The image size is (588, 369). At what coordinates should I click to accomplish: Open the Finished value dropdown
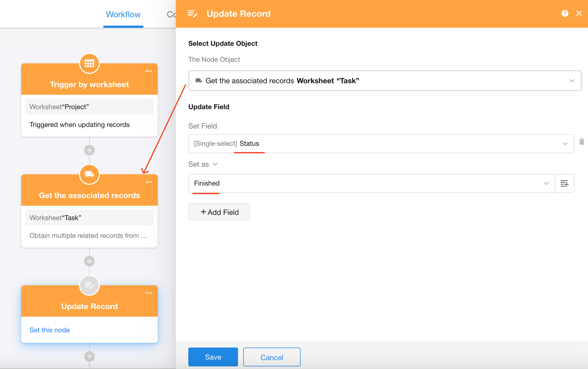coord(546,183)
